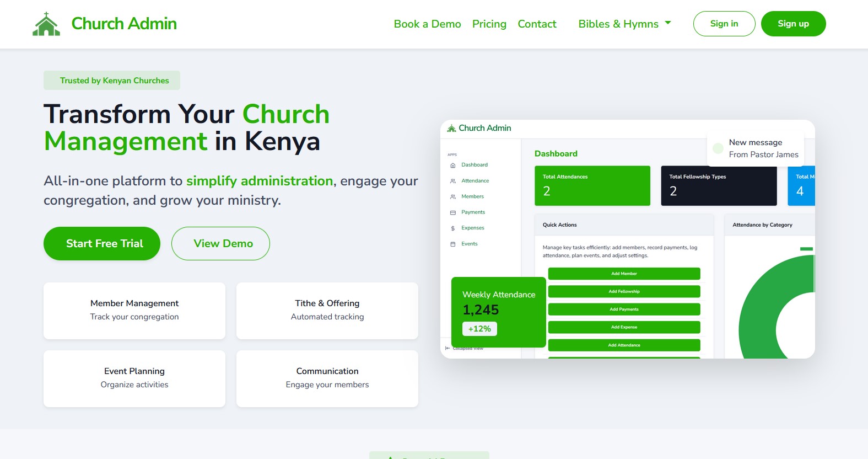Click the Events calendar icon in sidebar
The width and height of the screenshot is (868, 459).
[x=453, y=244]
